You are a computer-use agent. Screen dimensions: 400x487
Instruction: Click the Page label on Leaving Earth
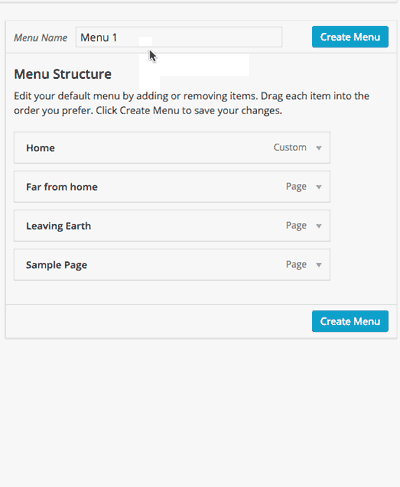296,225
